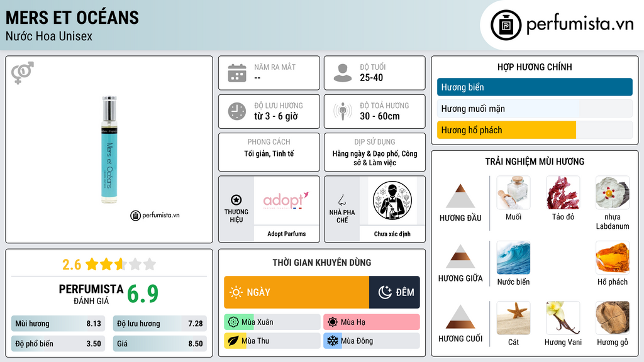Click the Hương Vani note image
The image size is (644, 362).
[563, 317]
